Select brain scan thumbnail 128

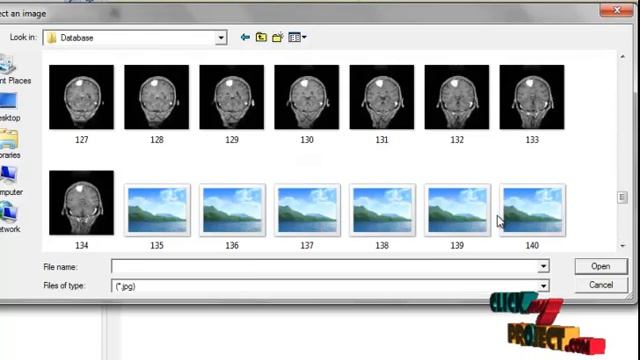point(157,97)
